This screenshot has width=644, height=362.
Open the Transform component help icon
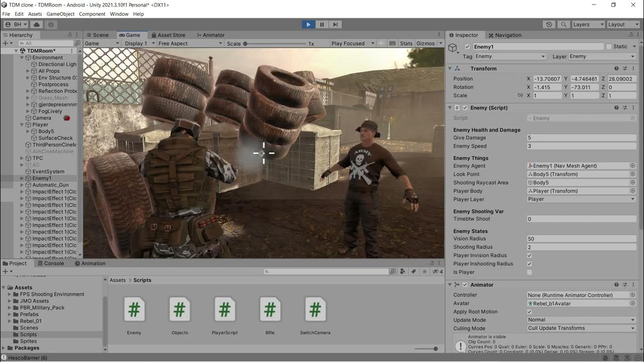point(616,69)
